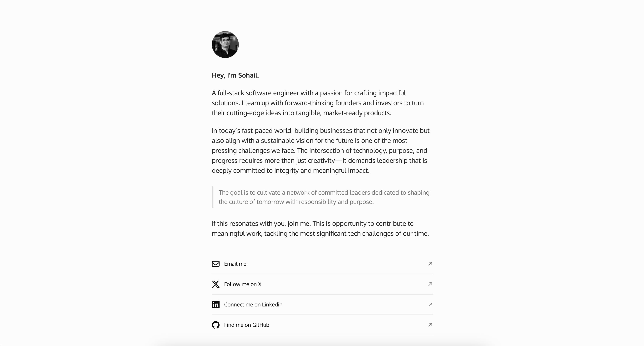Click the arrow icon in Email me row
Viewport: 644px width, 346px height.
coord(430,264)
